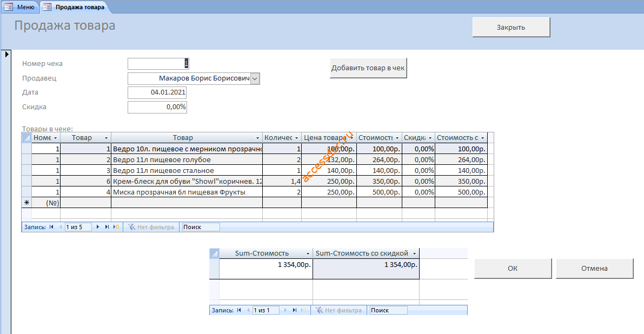Open the 'Sum-Стоимость со скидкой' column arrow

414,253
